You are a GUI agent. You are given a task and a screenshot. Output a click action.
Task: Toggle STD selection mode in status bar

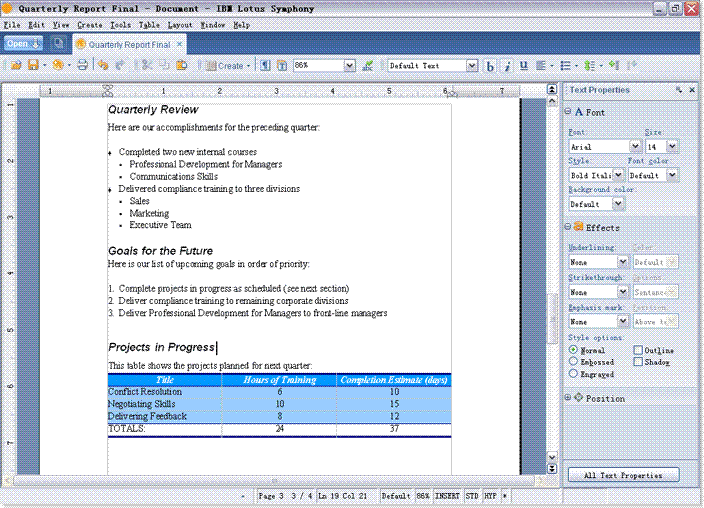472,496
